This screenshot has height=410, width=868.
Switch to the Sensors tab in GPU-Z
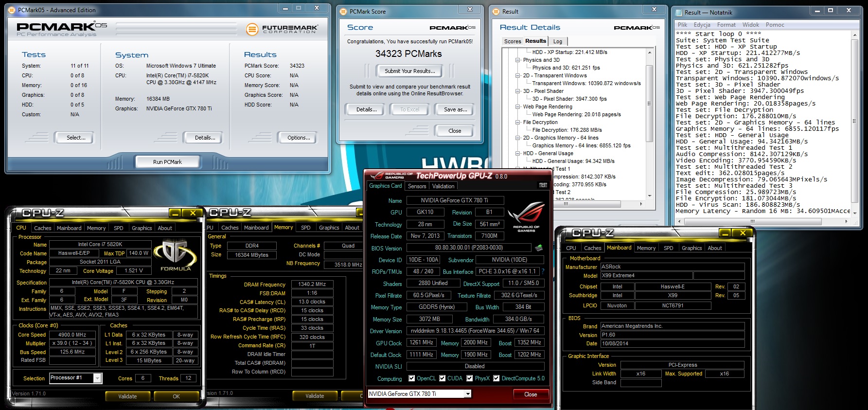tap(417, 186)
